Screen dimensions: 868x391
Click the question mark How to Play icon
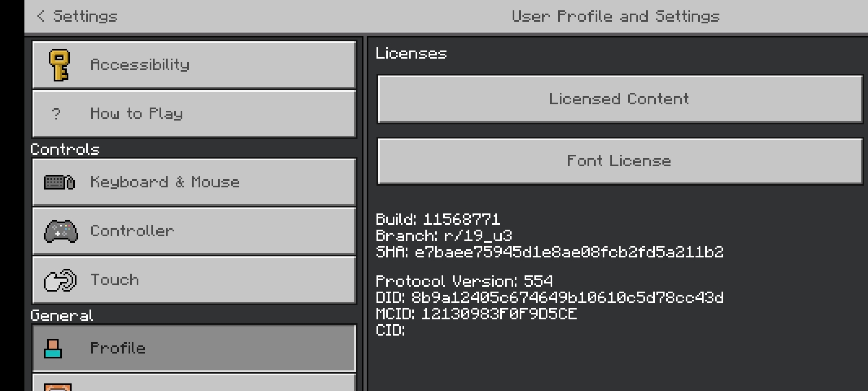point(56,114)
